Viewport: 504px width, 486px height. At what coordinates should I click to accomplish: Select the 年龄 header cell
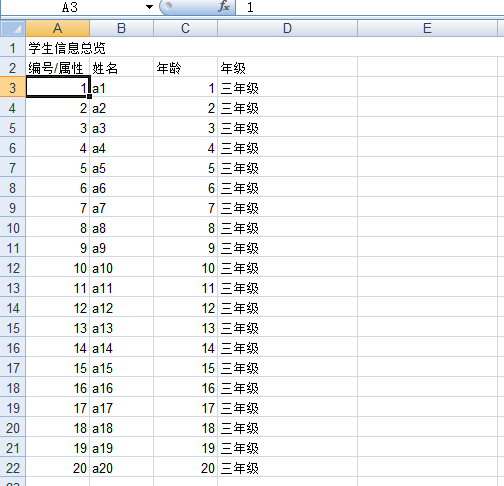pos(186,68)
